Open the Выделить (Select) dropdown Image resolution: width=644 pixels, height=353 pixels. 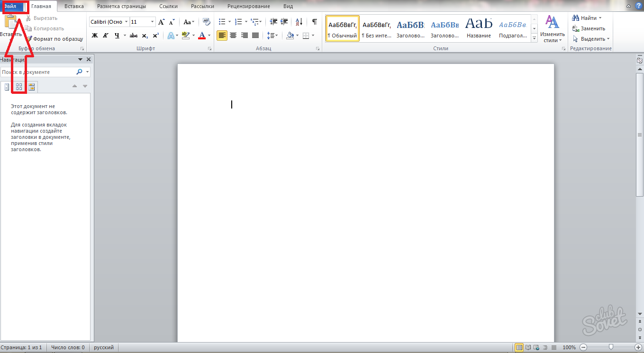[x=591, y=39]
